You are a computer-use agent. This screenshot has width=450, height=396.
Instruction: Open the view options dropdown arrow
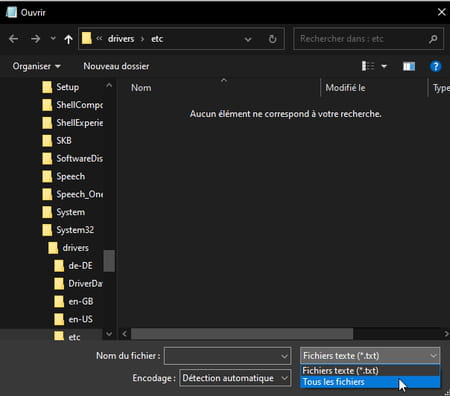click(384, 66)
